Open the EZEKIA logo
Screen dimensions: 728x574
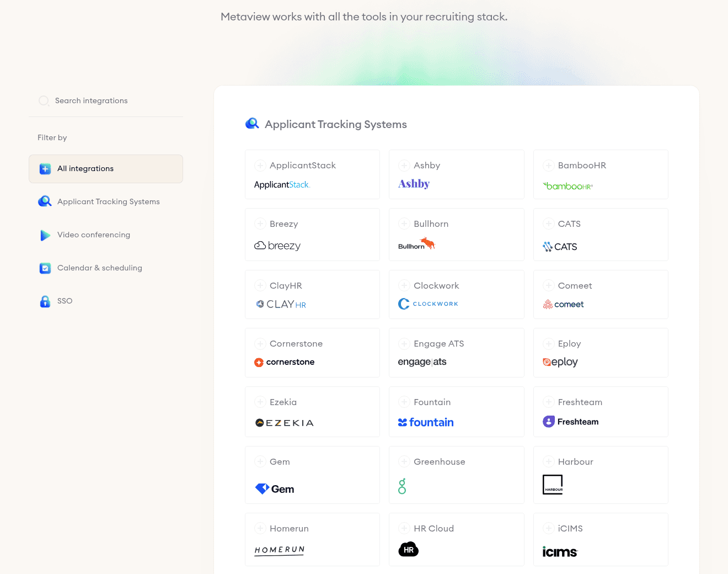click(x=285, y=423)
